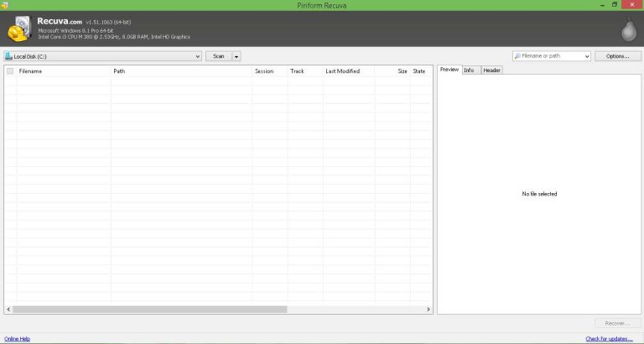Click the scroll right arrow

pos(428,309)
